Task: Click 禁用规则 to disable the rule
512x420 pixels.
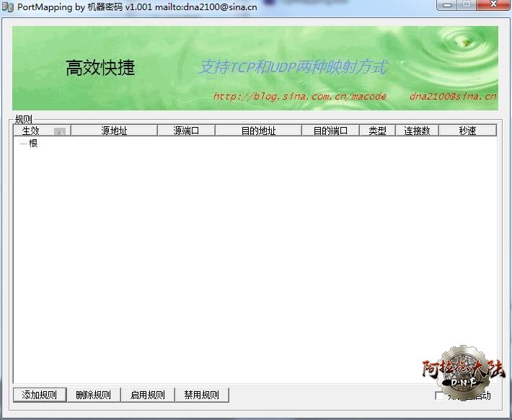Action: 201,395
